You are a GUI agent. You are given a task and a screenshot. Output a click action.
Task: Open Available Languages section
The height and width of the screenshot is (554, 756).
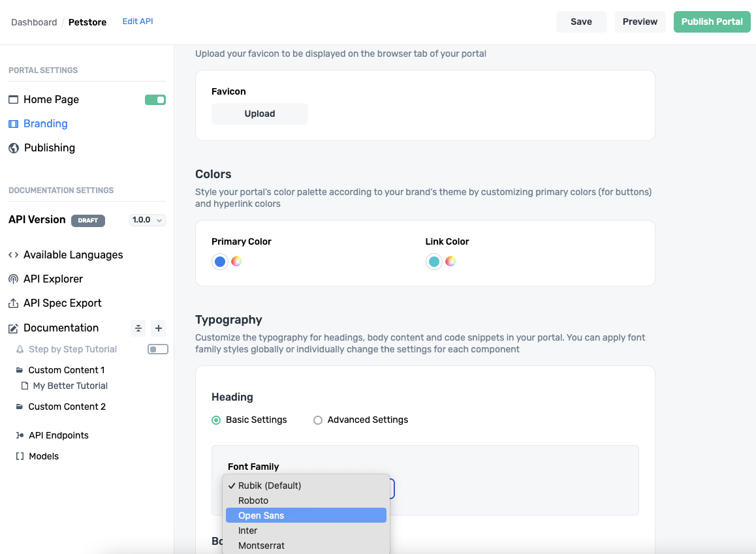coord(73,255)
